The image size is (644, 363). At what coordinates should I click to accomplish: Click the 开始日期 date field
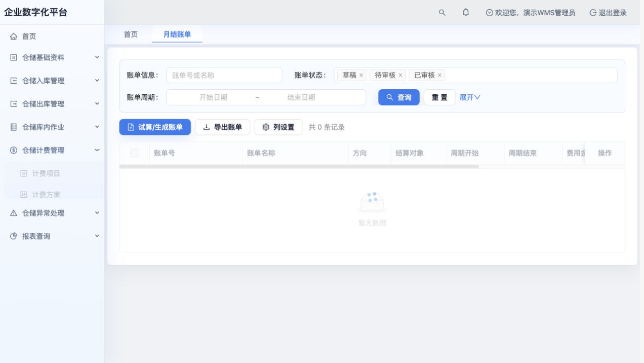point(213,97)
